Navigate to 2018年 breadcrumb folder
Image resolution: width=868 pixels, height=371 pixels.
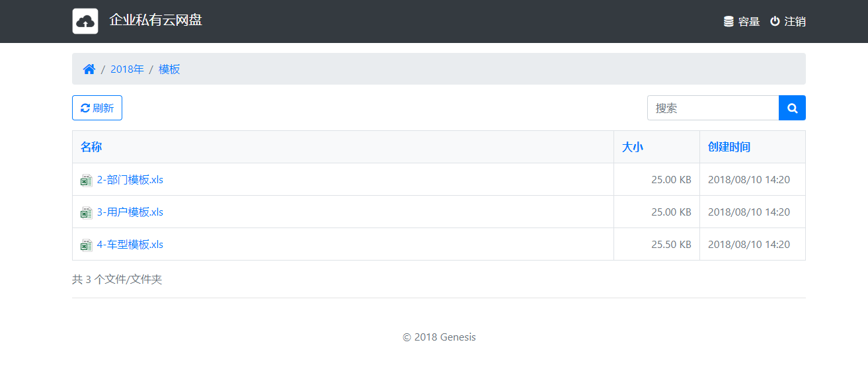(x=127, y=69)
